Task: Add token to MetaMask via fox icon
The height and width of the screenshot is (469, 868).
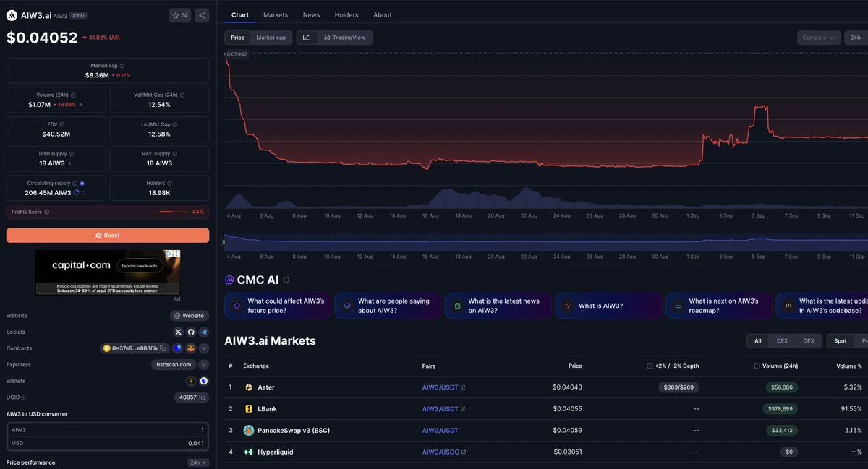Action: point(191,348)
